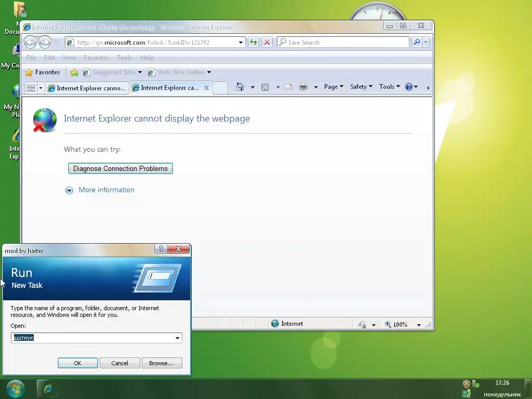Viewport: 532px width, 399px height.
Task: Open the Page command menu
Action: (334, 87)
